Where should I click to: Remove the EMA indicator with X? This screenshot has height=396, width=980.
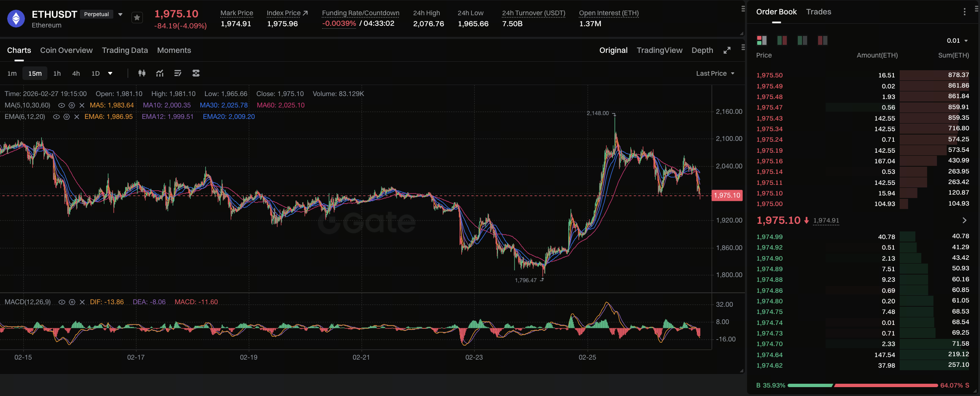point(77,117)
